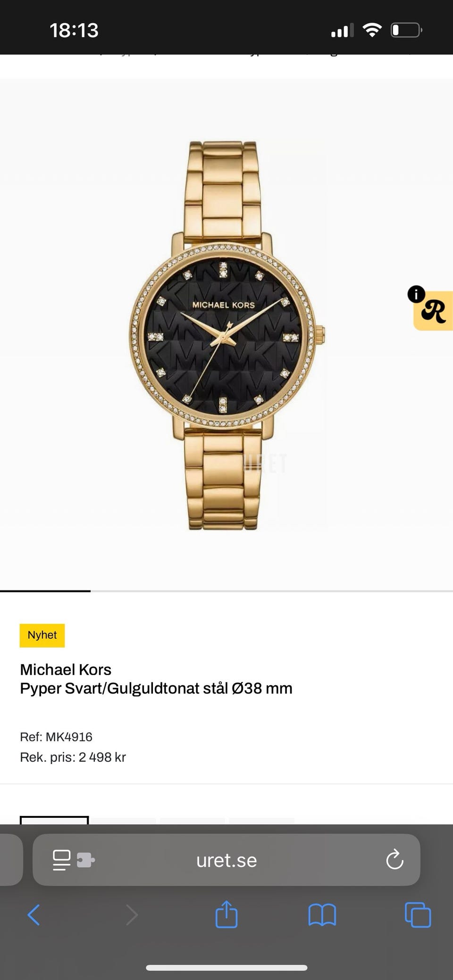This screenshot has width=453, height=980.
Task: Tap the Michael Kors watch image
Action: pos(227,335)
